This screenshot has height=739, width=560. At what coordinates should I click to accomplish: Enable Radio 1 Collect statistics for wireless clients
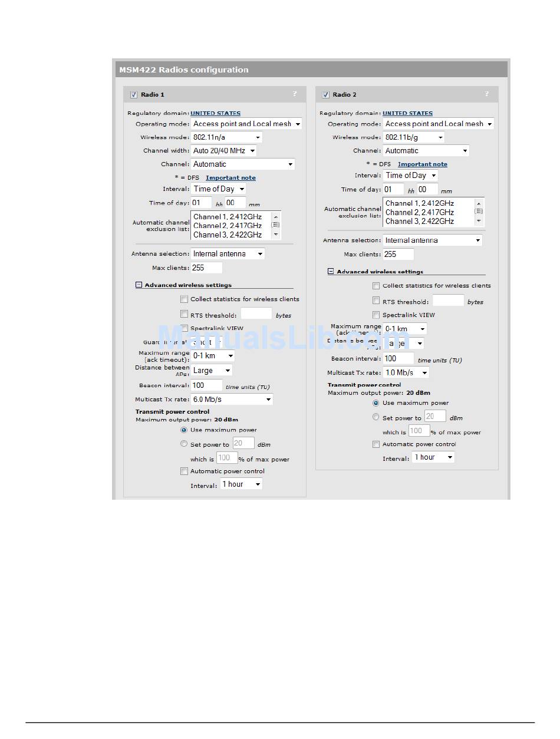tap(185, 299)
